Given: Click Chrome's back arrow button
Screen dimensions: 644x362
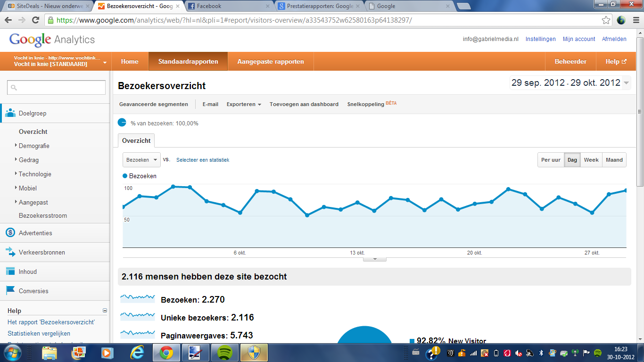Looking at the screenshot, I should tap(8, 20).
